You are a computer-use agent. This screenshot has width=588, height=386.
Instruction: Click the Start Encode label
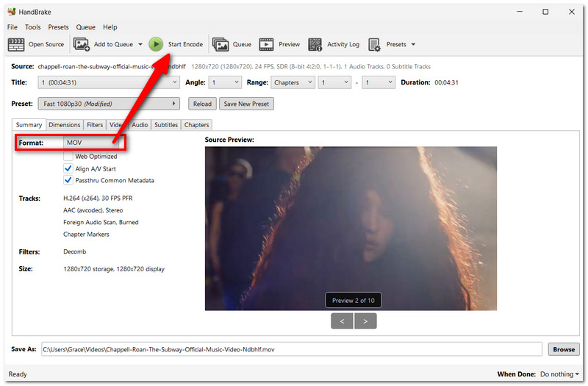coord(185,44)
